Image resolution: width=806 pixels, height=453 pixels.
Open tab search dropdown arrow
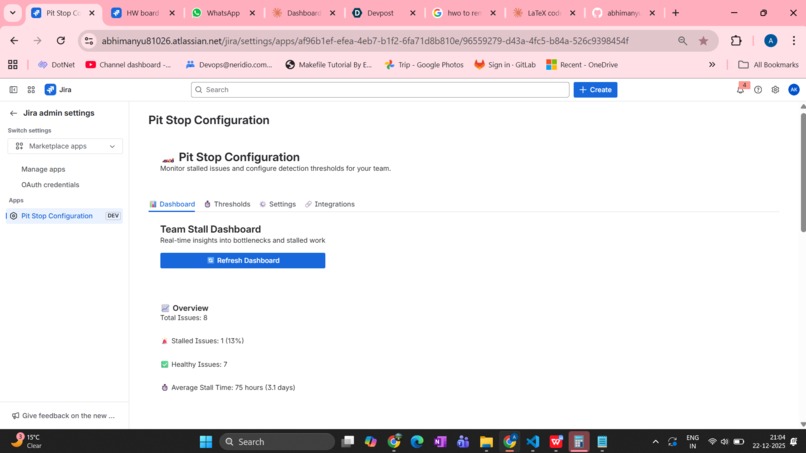tap(13, 13)
